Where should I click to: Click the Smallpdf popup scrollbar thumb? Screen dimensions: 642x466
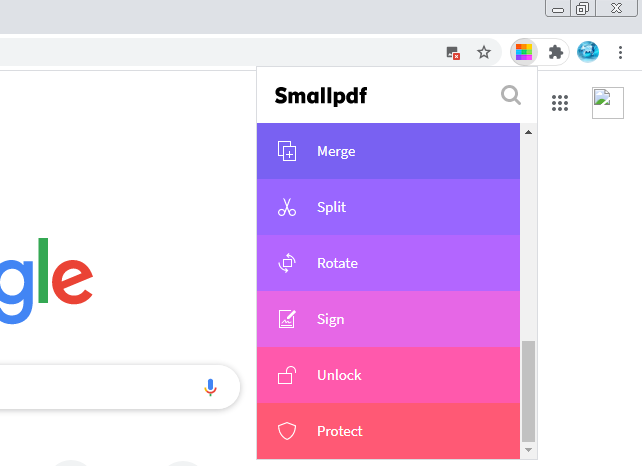click(x=529, y=391)
